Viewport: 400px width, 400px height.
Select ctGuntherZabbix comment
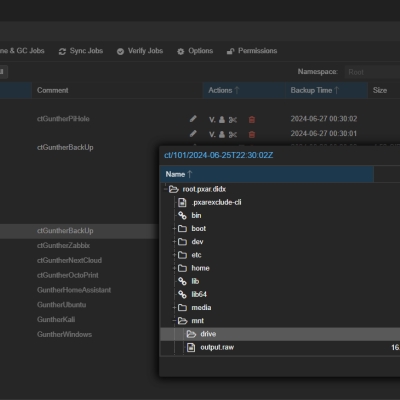click(x=63, y=246)
